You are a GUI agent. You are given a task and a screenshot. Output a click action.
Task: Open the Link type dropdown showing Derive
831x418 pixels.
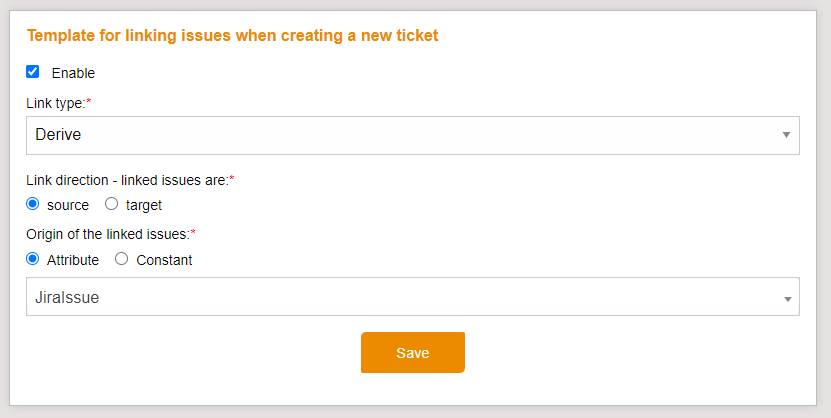411,135
